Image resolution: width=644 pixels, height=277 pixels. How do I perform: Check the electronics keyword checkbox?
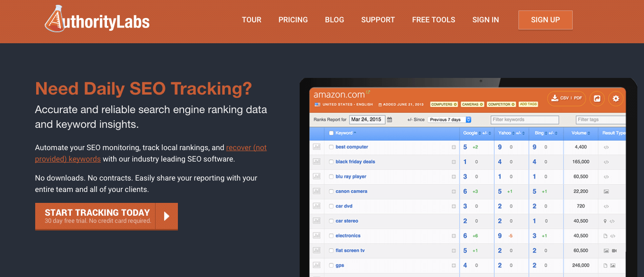click(331, 236)
